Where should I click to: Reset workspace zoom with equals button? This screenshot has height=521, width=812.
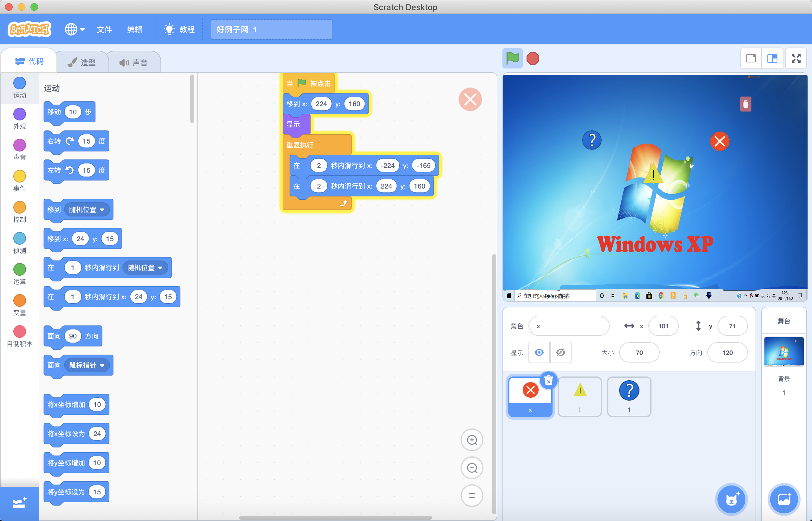coord(472,496)
